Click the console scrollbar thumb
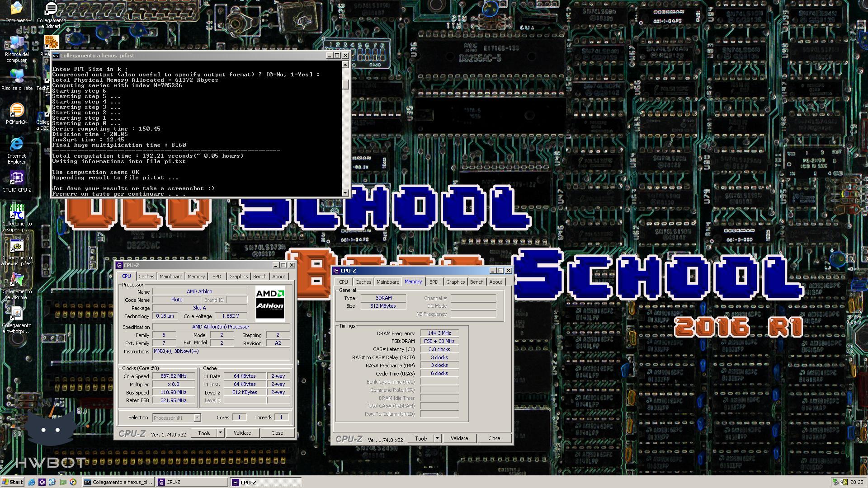 click(x=345, y=84)
